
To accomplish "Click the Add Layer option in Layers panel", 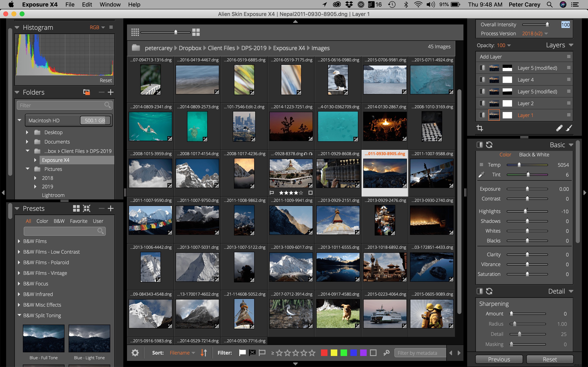I will 491,56.
